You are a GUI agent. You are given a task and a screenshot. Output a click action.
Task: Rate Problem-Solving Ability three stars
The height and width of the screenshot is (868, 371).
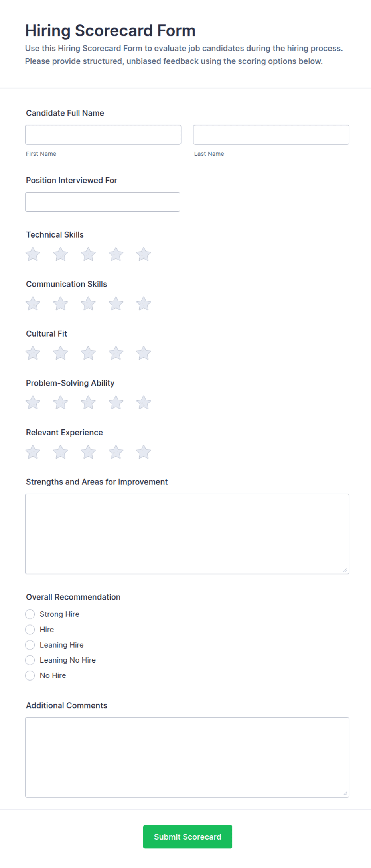coord(88,402)
